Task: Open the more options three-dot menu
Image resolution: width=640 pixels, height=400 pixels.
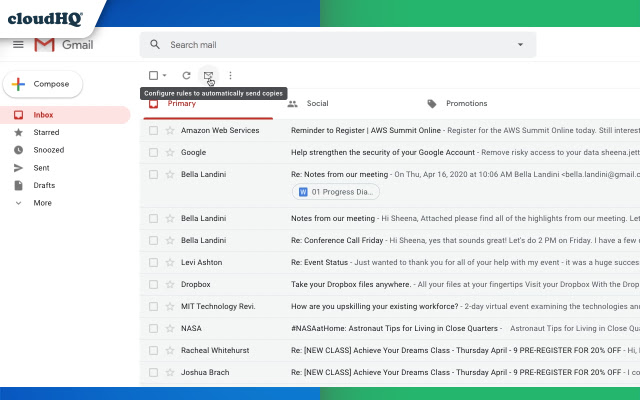Action: point(230,75)
